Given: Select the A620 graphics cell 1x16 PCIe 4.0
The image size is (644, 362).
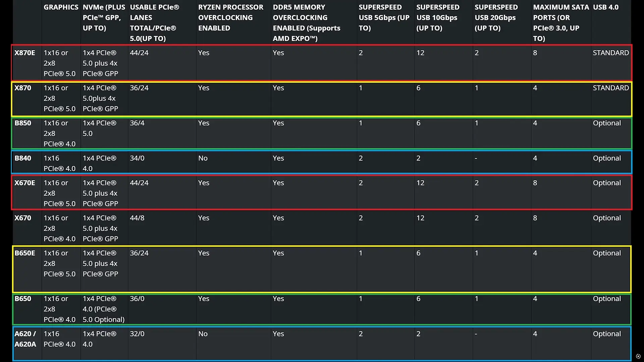Looking at the screenshot, I should [x=60, y=339].
